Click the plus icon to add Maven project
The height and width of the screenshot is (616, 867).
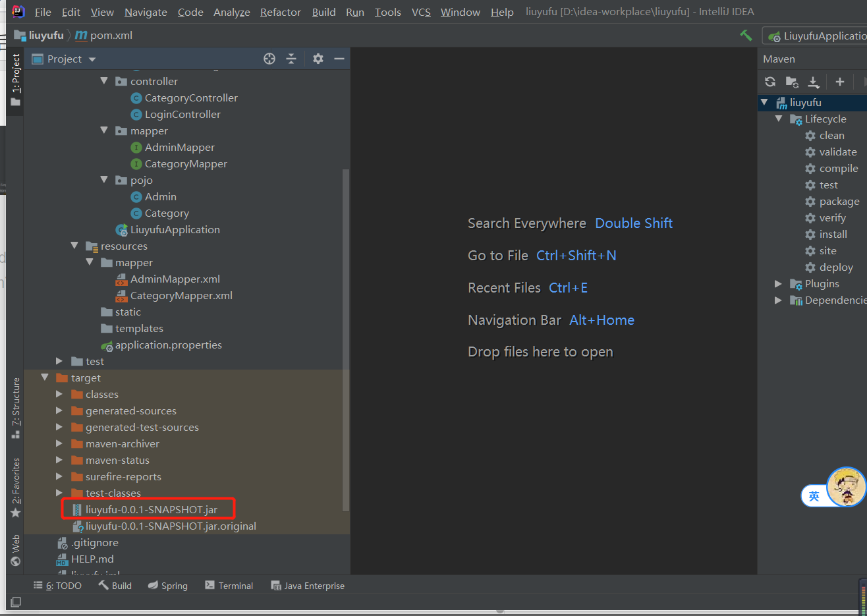839,82
